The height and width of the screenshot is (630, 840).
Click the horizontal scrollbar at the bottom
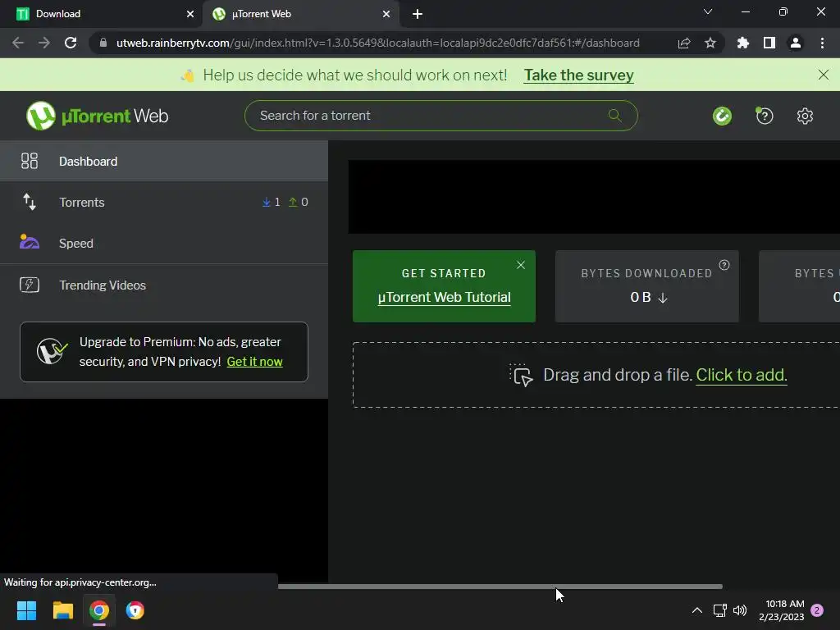coord(500,587)
